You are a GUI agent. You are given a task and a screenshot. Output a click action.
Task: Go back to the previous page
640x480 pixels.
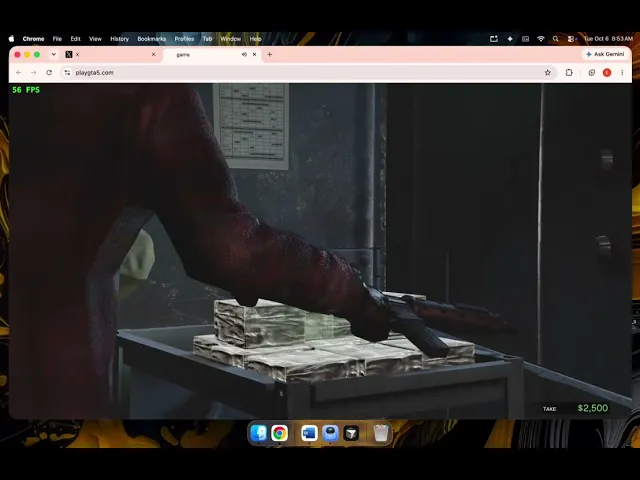tap(19, 73)
